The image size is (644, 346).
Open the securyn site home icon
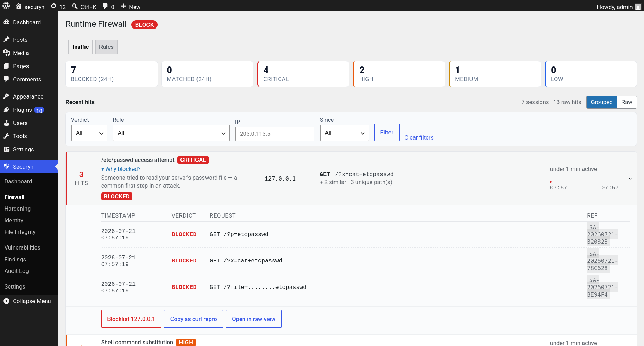pos(18,6)
